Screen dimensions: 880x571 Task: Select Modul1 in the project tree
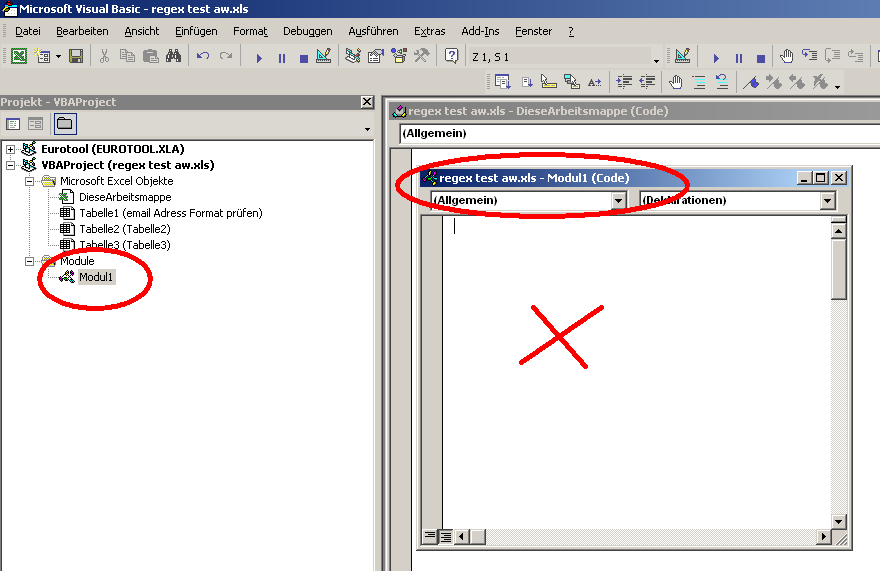pyautogui.click(x=96, y=277)
